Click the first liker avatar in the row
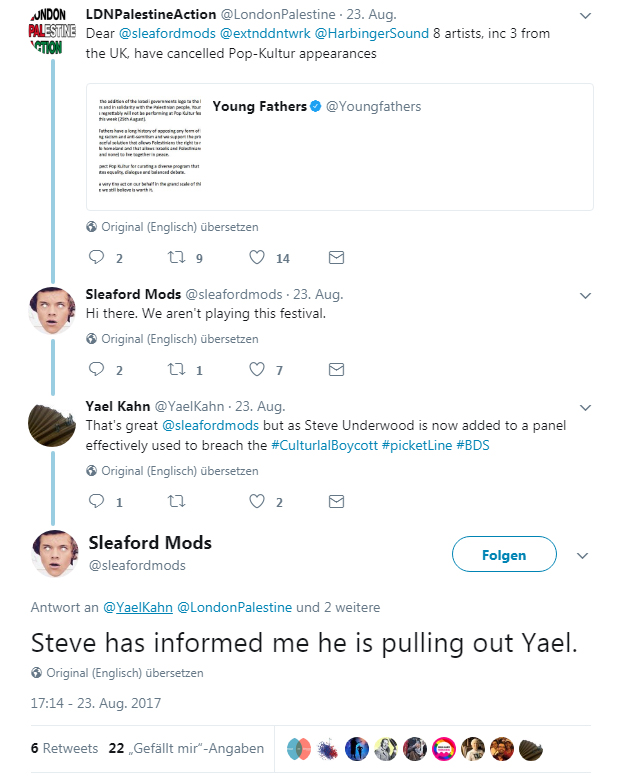626x778 pixels. pos(298,748)
